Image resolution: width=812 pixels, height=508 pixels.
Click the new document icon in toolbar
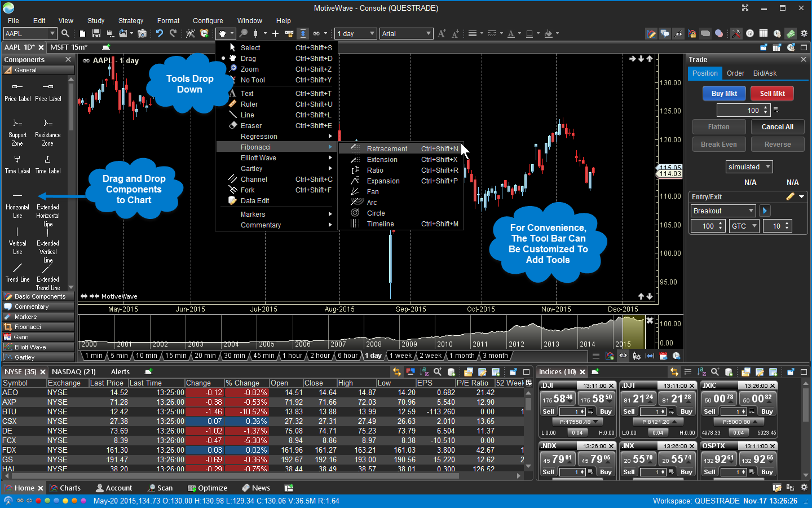(82, 33)
